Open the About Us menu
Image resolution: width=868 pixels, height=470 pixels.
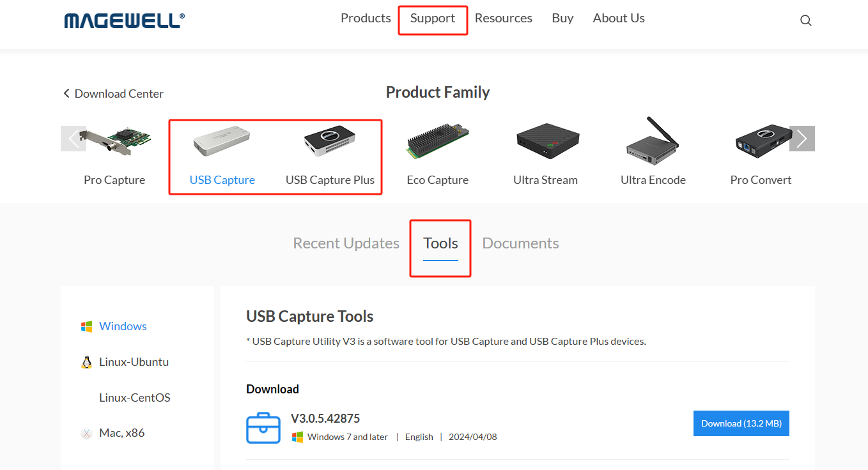(619, 18)
